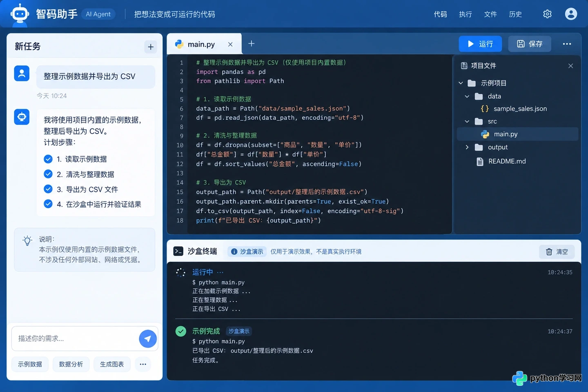Image resolution: width=588 pixels, height=392 pixels.
Task: Click the 保存 save button
Action: coord(530,44)
